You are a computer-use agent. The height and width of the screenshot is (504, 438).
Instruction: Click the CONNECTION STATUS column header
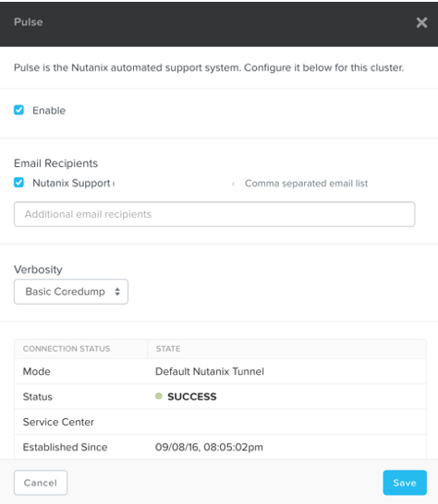(67, 349)
